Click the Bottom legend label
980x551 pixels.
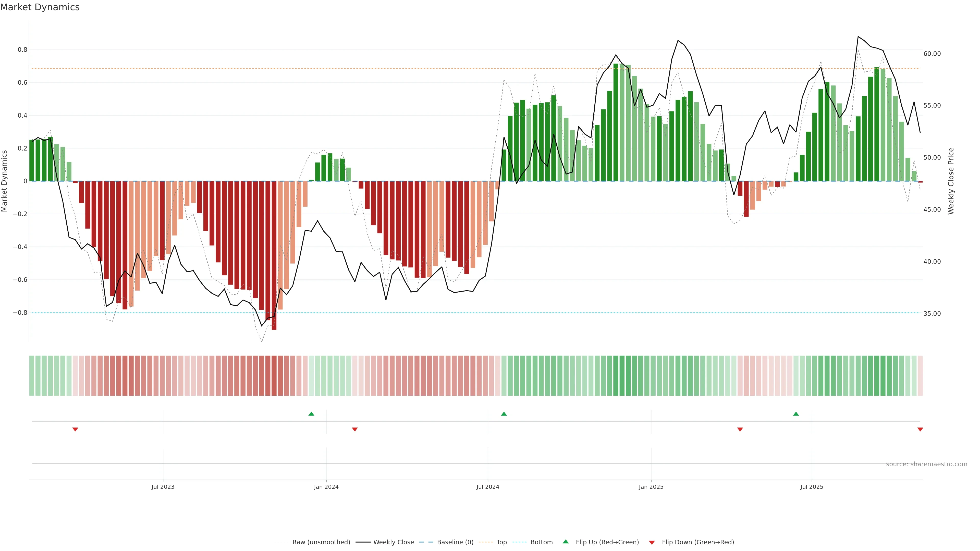coord(541,542)
